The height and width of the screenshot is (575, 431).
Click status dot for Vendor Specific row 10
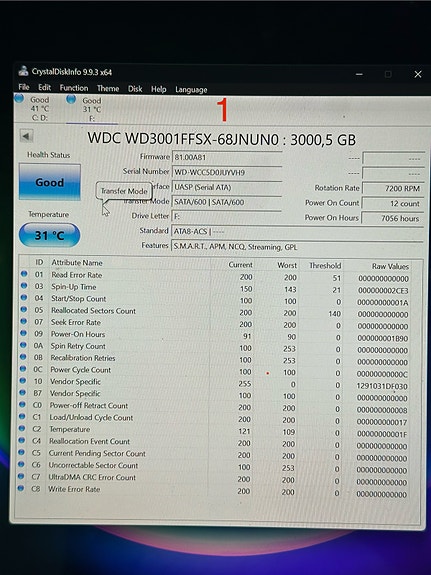(23, 380)
